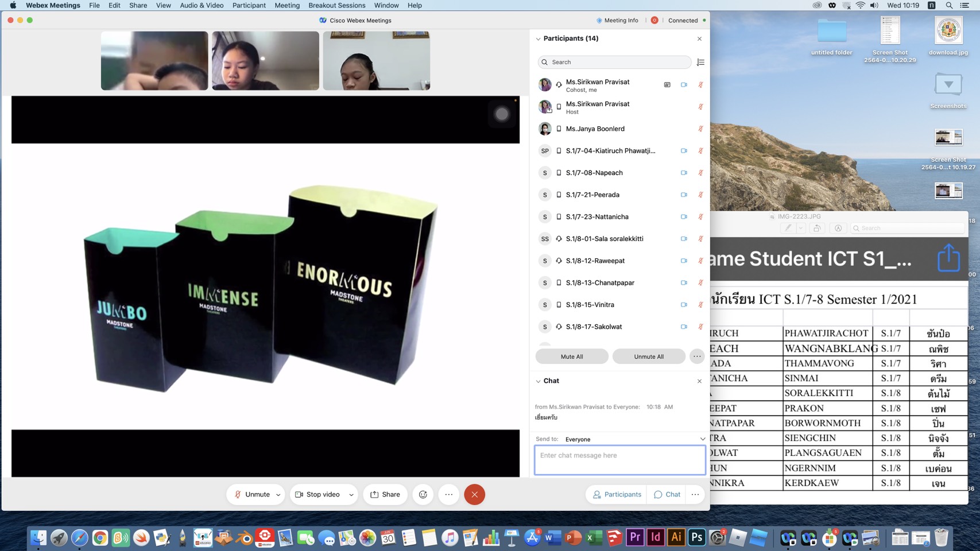Open the untitled folder on desktop
This screenshot has height=551, width=980.
tap(832, 36)
